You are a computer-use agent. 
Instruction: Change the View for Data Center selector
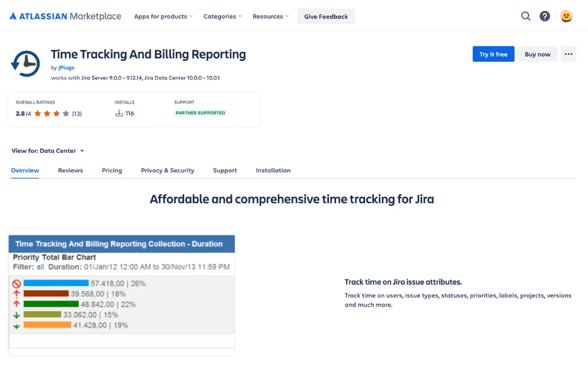tap(48, 151)
